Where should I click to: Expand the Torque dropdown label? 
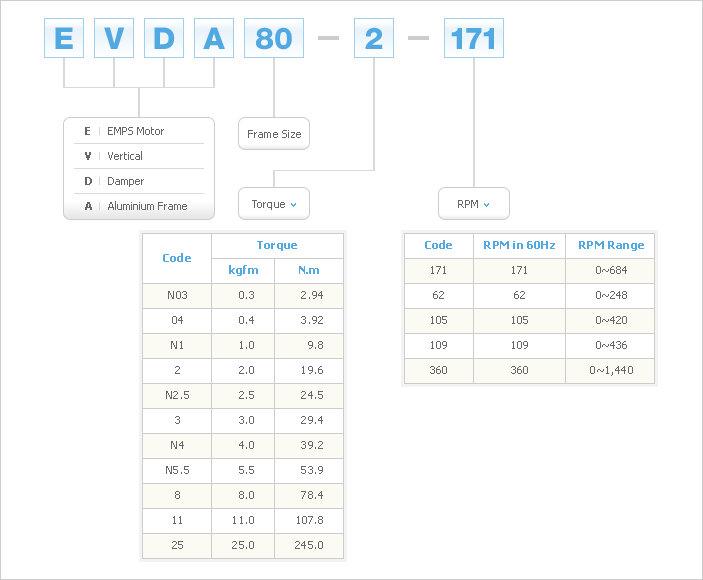pos(274,204)
